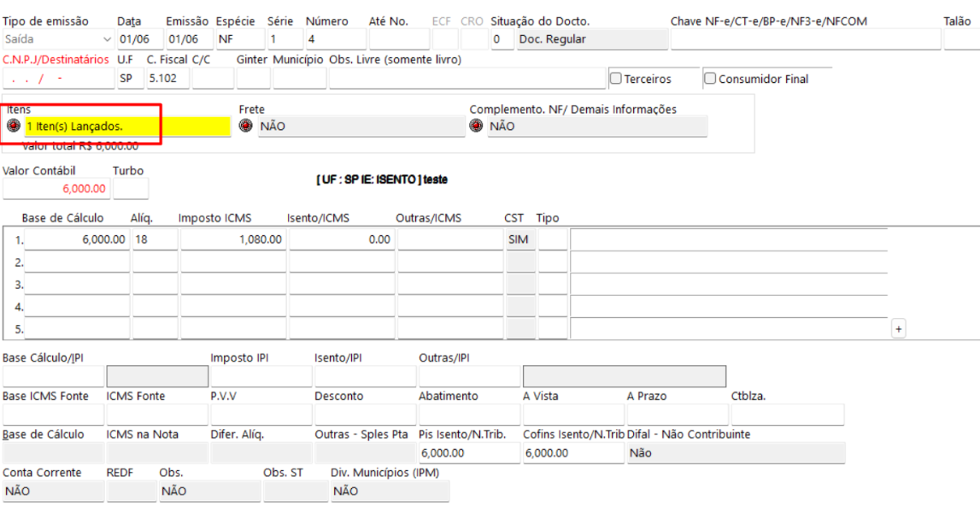
Task: Select the Emissão date field
Action: [190, 38]
